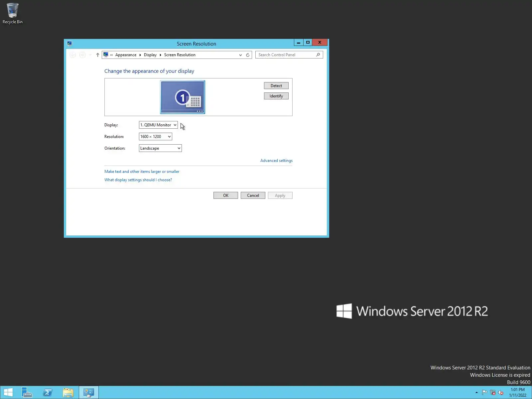Image resolution: width=532 pixels, height=399 pixels.
Task: Open the Recycle Bin desktop icon
Action: (13, 13)
